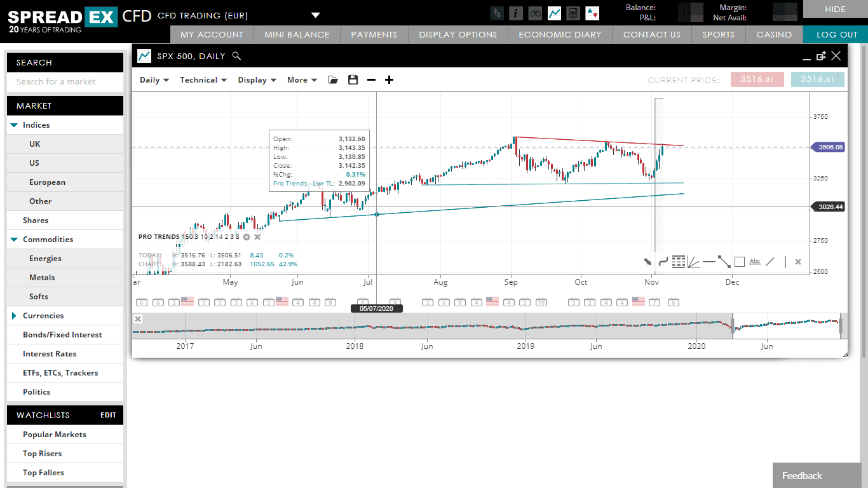Screen dimensions: 868x488
Task: Zoom in on the chart with plus icon
Action: 389,79
